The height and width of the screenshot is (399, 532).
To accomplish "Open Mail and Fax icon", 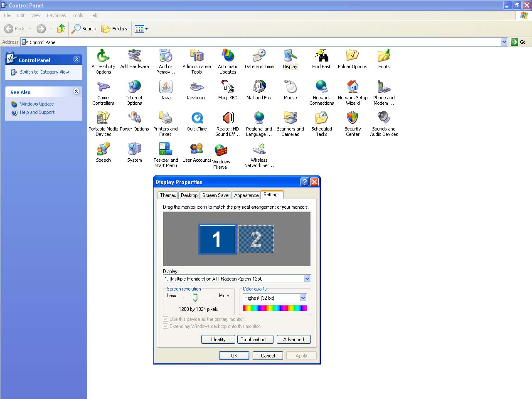I will [259, 87].
